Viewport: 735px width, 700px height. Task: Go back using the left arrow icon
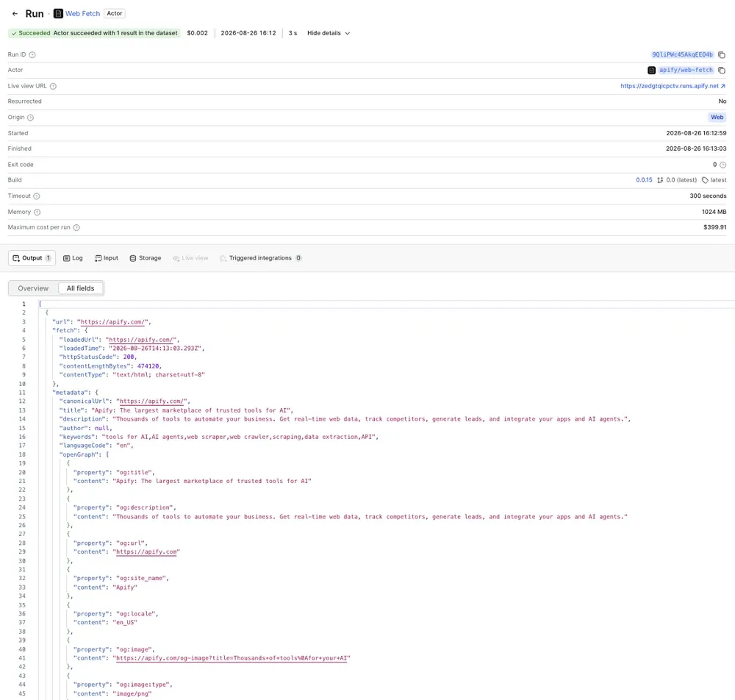[15, 13]
